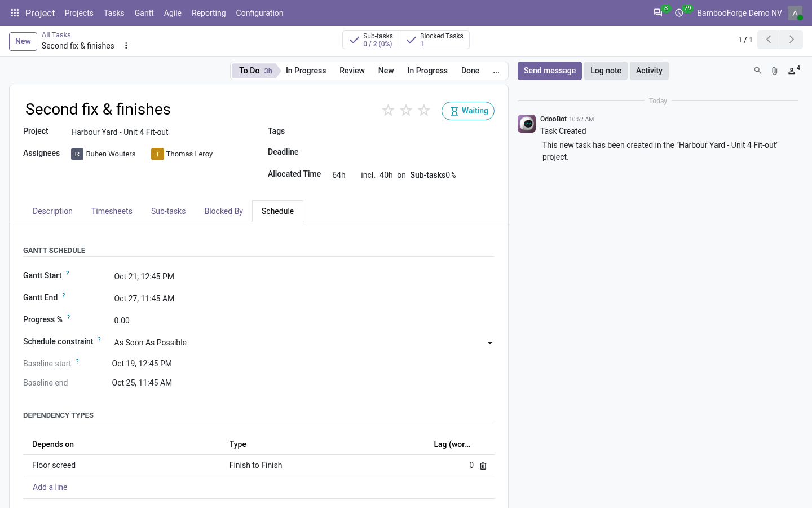Click the Activity button
Image resolution: width=812 pixels, height=508 pixels.
click(x=649, y=71)
